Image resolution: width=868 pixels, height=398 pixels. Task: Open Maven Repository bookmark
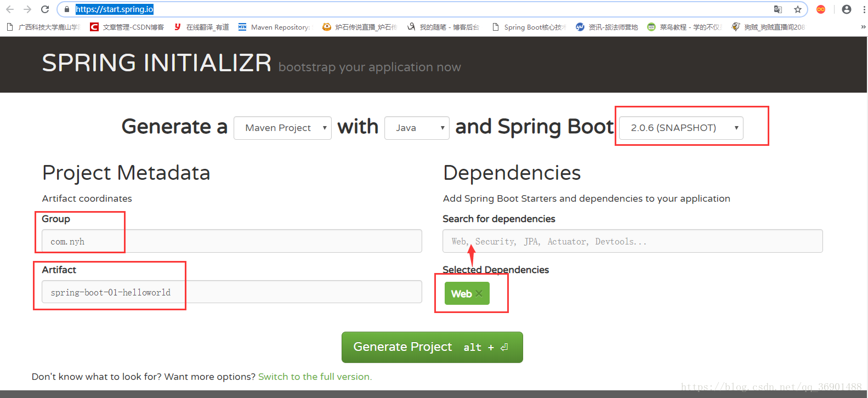pyautogui.click(x=274, y=27)
